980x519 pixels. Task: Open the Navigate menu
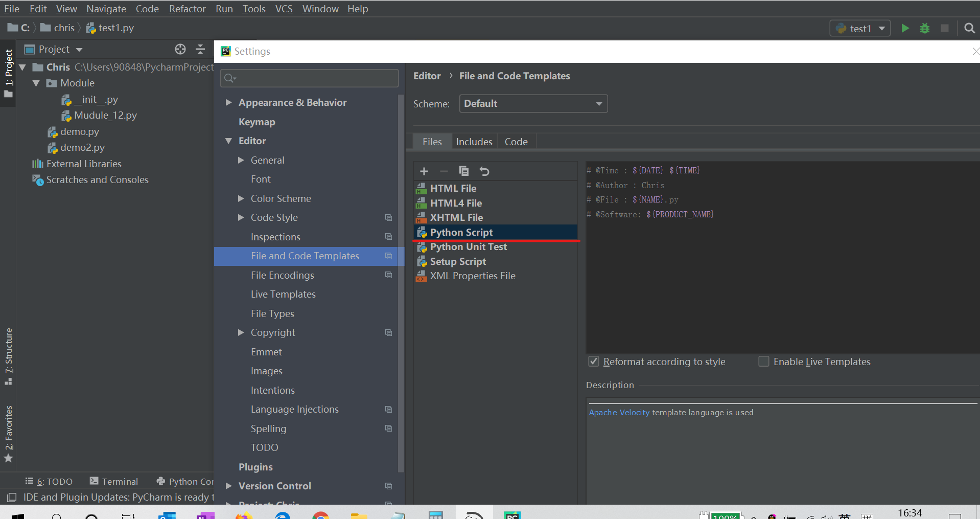click(106, 9)
